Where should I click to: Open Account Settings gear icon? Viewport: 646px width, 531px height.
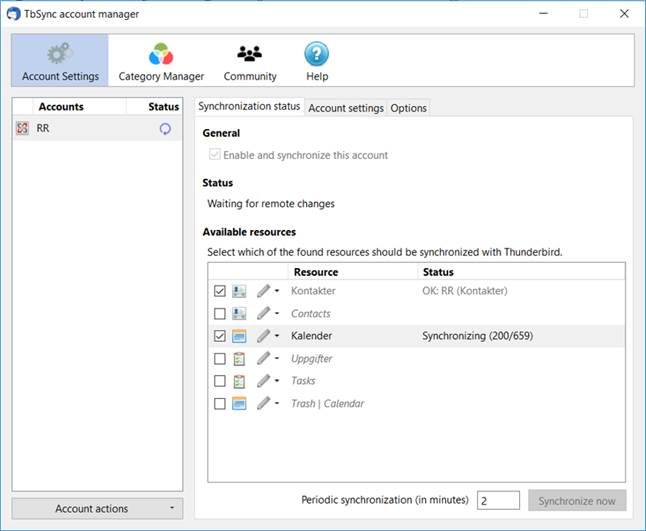pyautogui.click(x=60, y=54)
